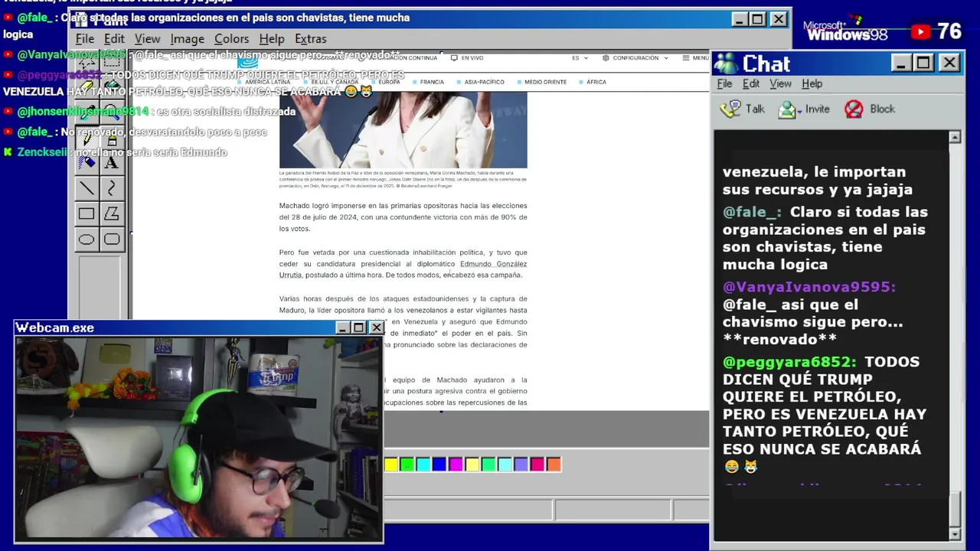
Task: Open the hamburger MENU on the webpage
Action: (x=696, y=58)
